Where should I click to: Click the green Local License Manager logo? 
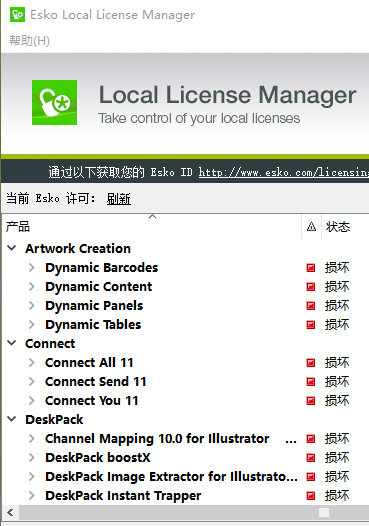coord(54,102)
